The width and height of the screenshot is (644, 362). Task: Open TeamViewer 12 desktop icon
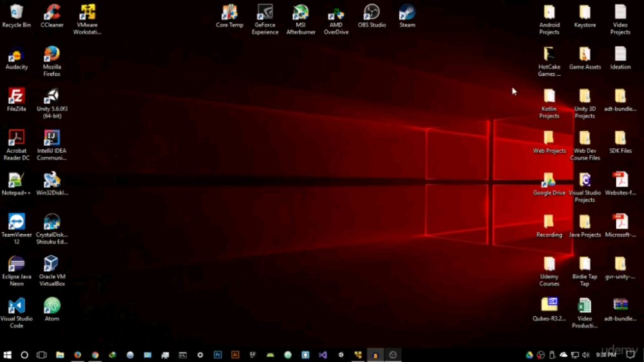17,229
